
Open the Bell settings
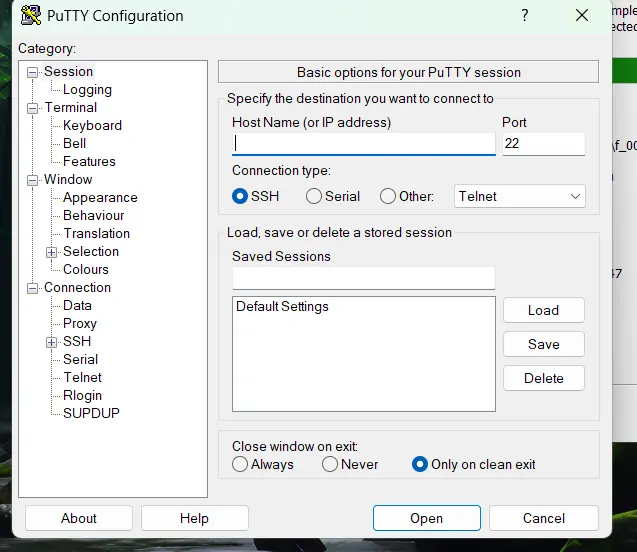pyautogui.click(x=74, y=143)
